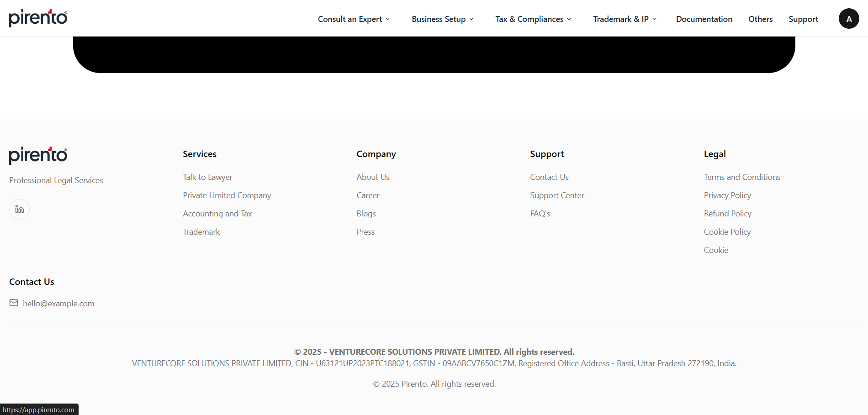The image size is (868, 415).
Task: Open the Tax & Compliances dropdown
Action: [x=533, y=19]
